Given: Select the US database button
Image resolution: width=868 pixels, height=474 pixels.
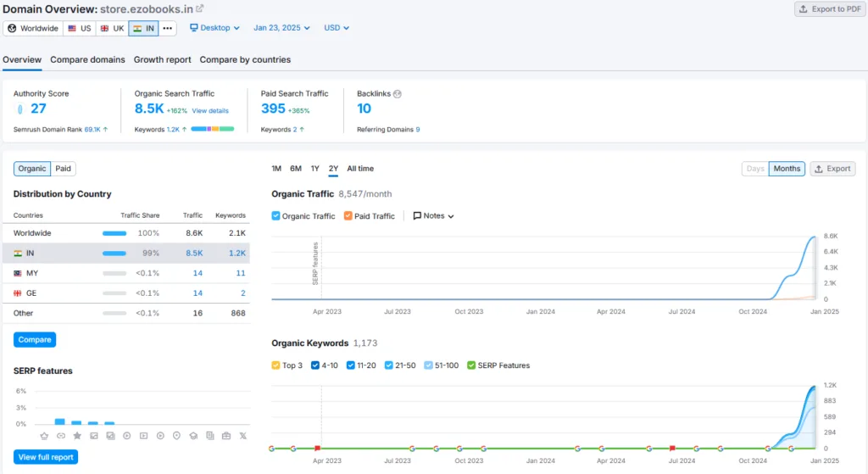Looking at the screenshot, I should pyautogui.click(x=80, y=28).
